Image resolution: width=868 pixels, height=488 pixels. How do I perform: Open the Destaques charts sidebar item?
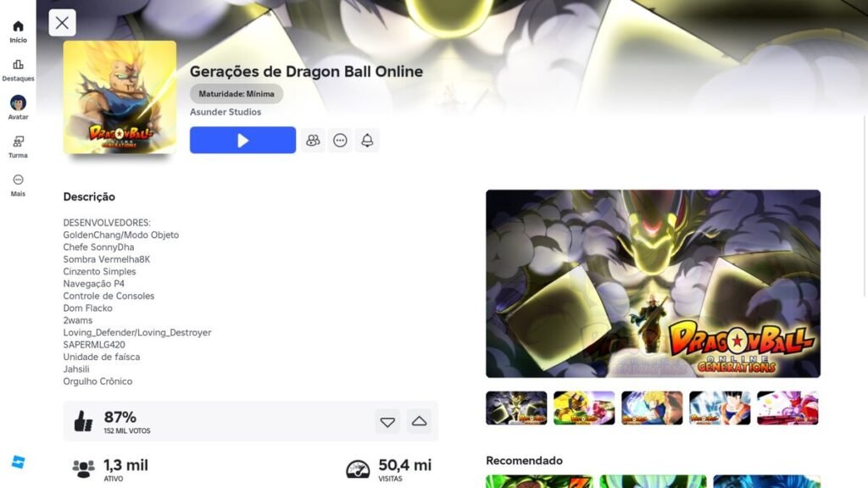[18, 70]
